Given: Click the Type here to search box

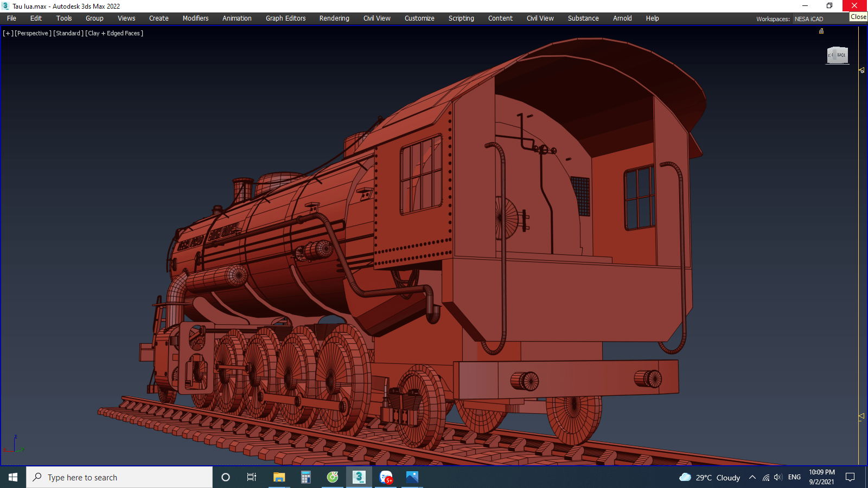Looking at the screenshot, I should 119,477.
